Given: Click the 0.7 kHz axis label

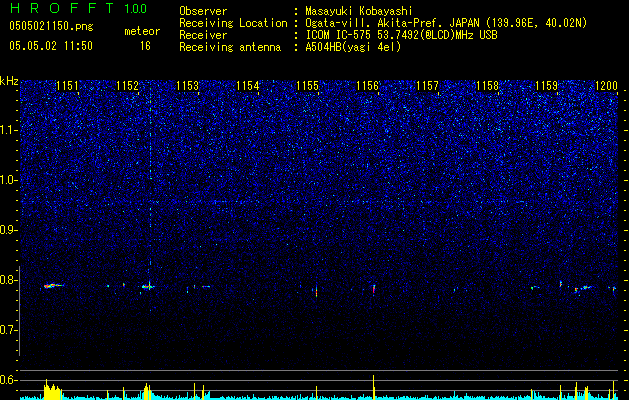Looking at the screenshot, I should coord(9,330).
